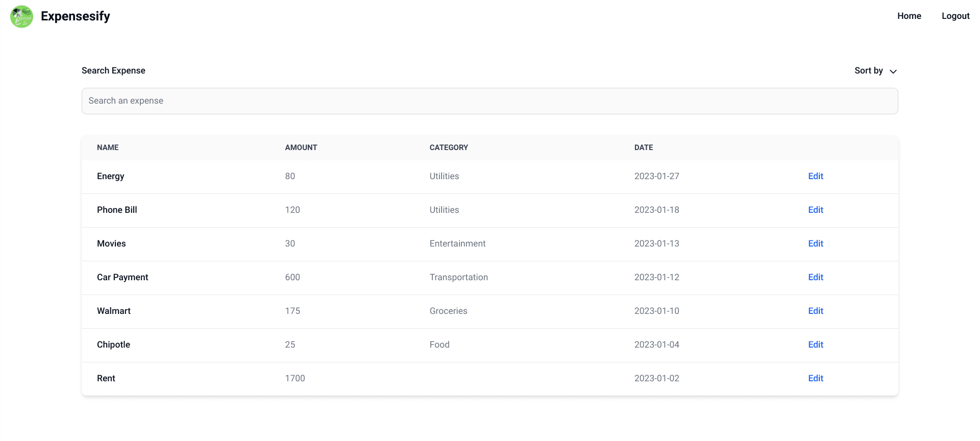This screenshot has height=441, width=980.
Task: Edit the Movies expense
Action: coord(816,243)
